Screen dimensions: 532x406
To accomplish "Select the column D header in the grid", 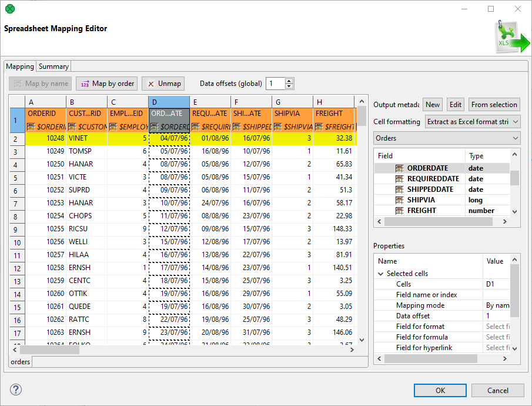I will (x=170, y=102).
